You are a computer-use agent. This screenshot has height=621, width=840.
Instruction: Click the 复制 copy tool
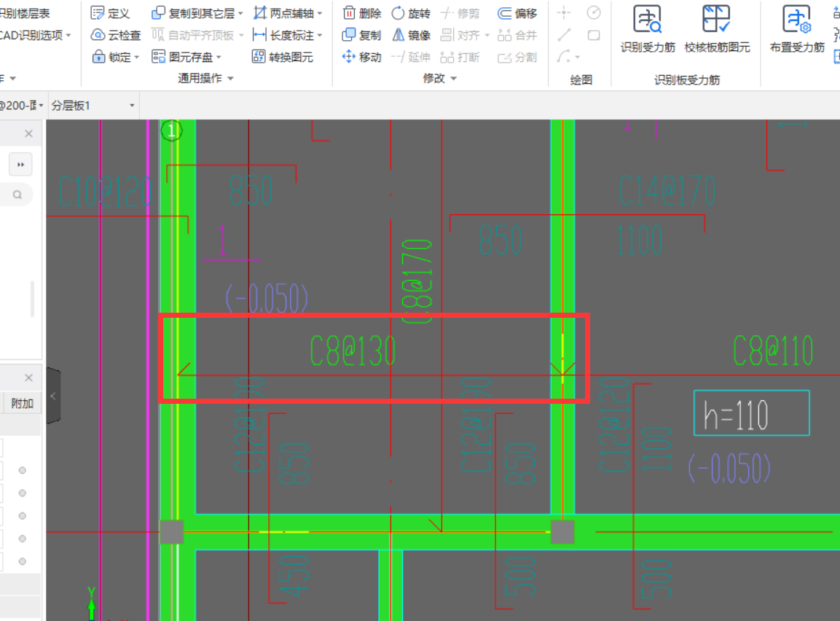click(x=361, y=35)
